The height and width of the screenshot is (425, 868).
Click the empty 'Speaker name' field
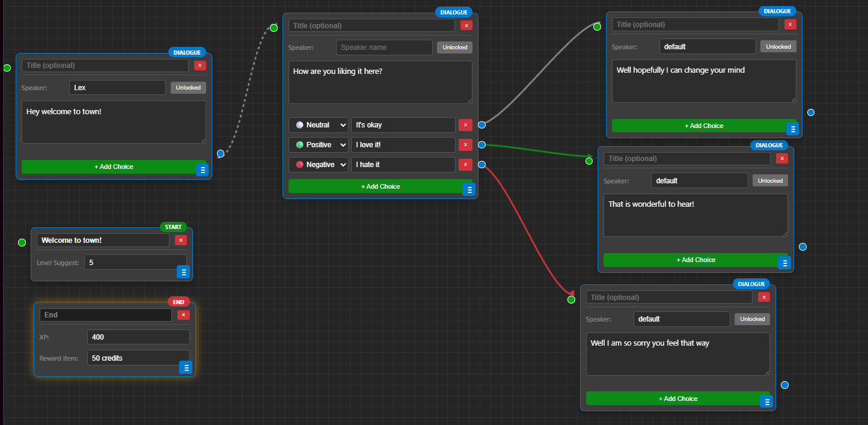click(384, 47)
